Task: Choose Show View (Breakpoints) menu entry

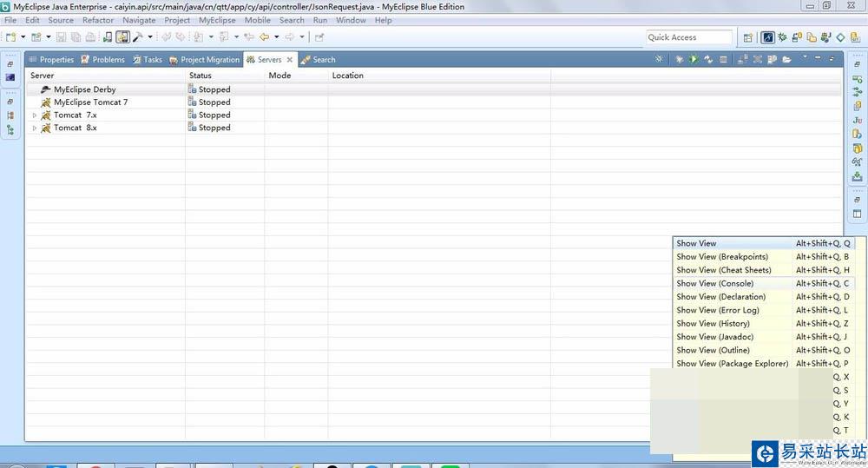Action: [x=763, y=256]
